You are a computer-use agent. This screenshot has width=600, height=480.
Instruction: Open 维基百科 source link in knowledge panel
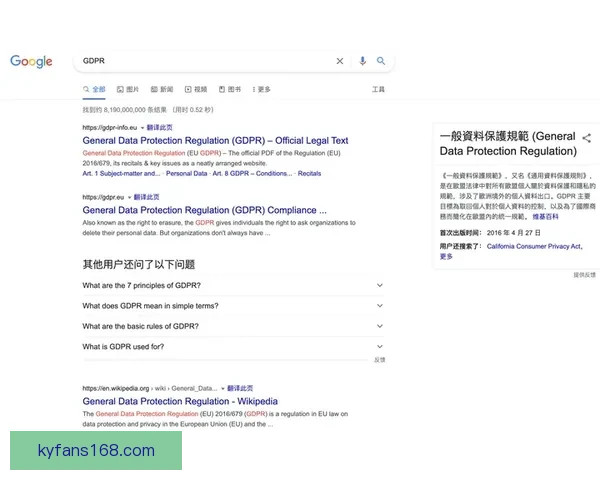(x=545, y=217)
